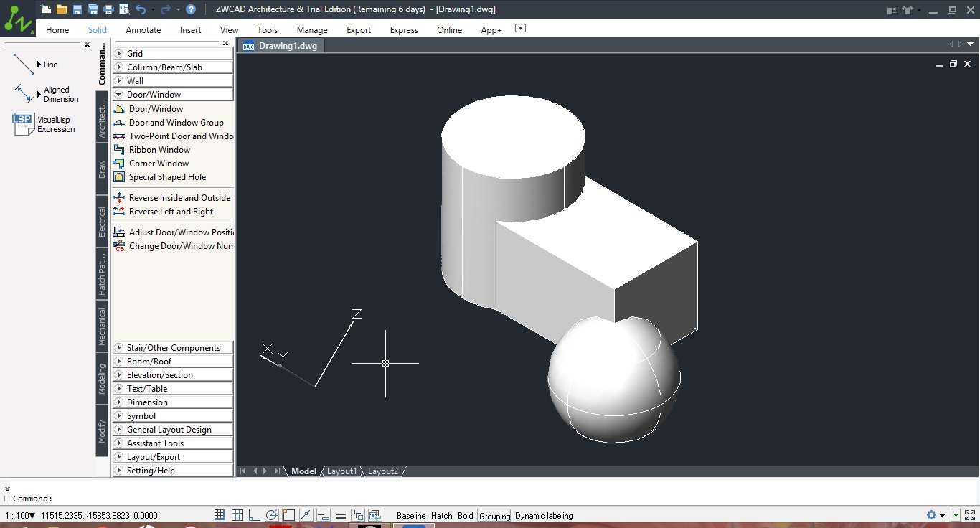980x528 pixels.
Task: Open the Annotate ribbon tab
Action: coord(143,30)
